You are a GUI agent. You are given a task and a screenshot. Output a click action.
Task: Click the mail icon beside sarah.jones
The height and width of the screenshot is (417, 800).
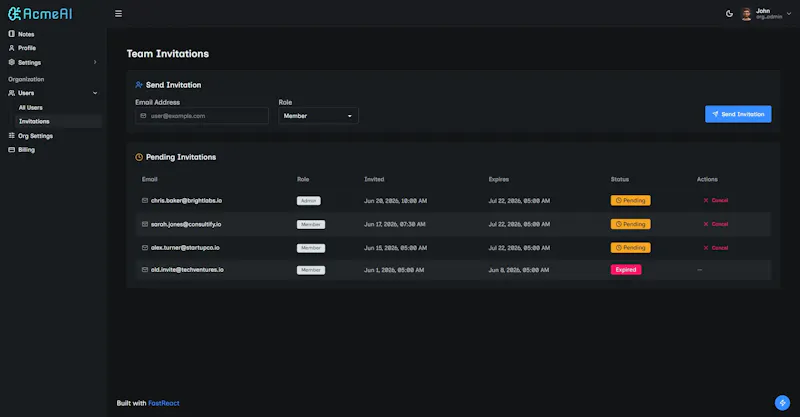145,224
